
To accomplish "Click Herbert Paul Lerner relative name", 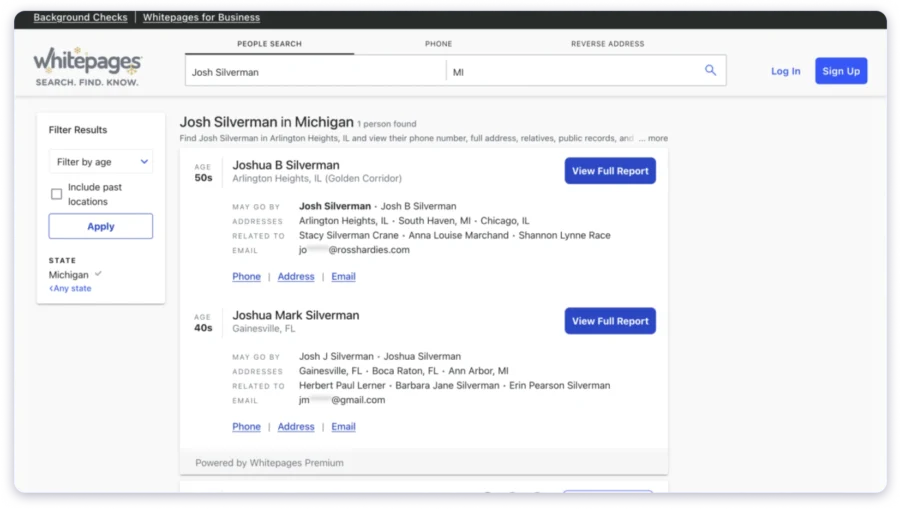I will pyautogui.click(x=342, y=386).
